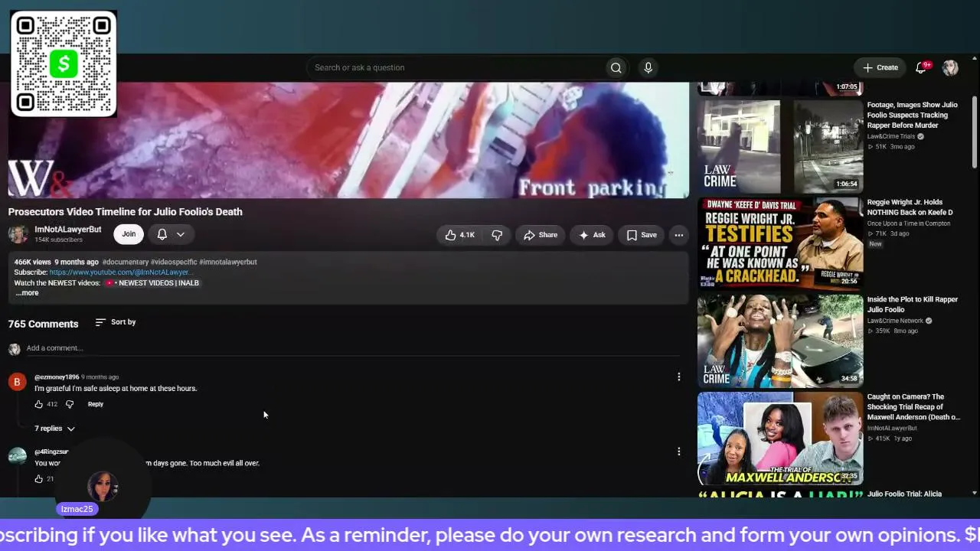This screenshot has height=551, width=980.
Task: Like the video with 4.1K likes
Action: pyautogui.click(x=460, y=235)
